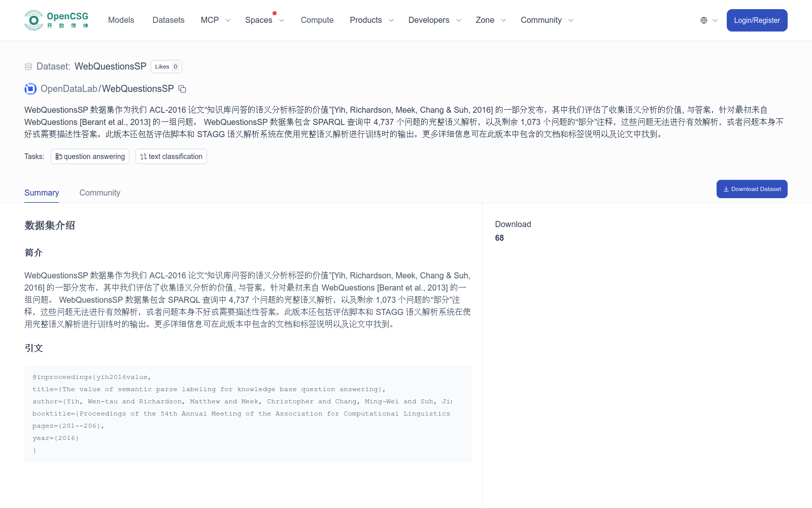Click the 简介 heading
This screenshot has width=812, height=508.
pos(33,252)
